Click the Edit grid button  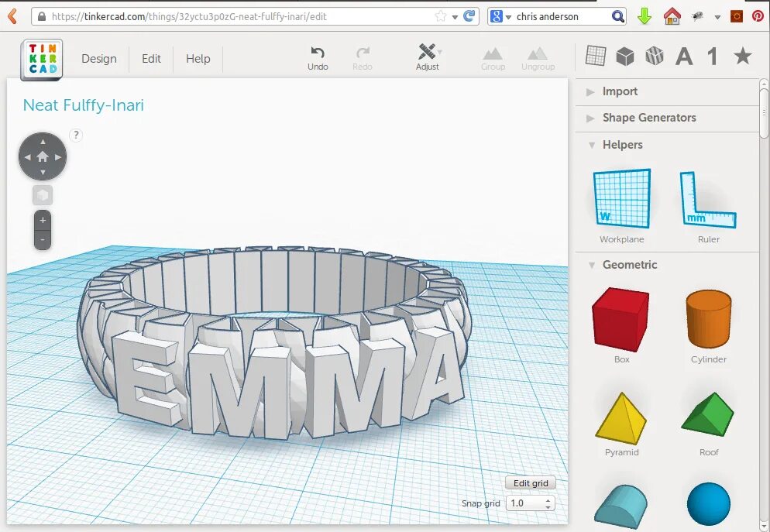tap(531, 483)
